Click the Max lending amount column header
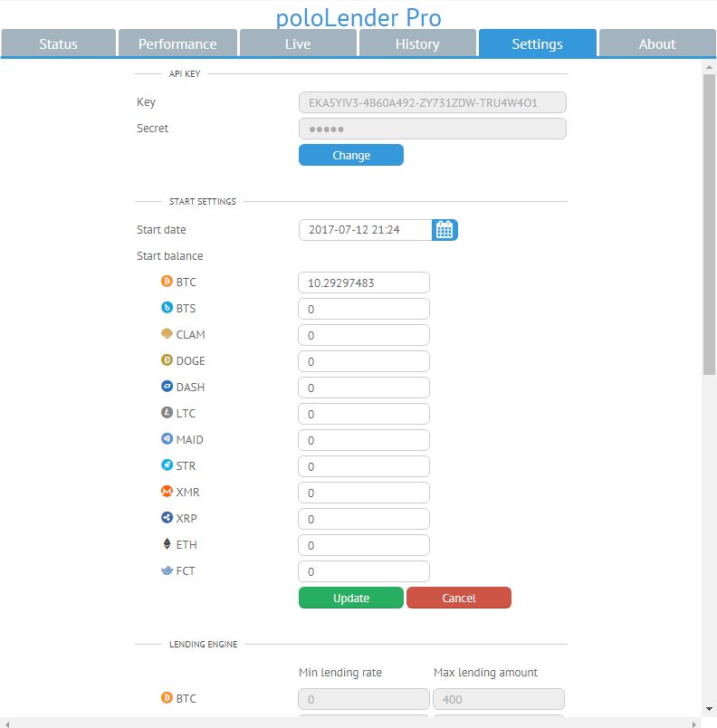 pyautogui.click(x=485, y=672)
